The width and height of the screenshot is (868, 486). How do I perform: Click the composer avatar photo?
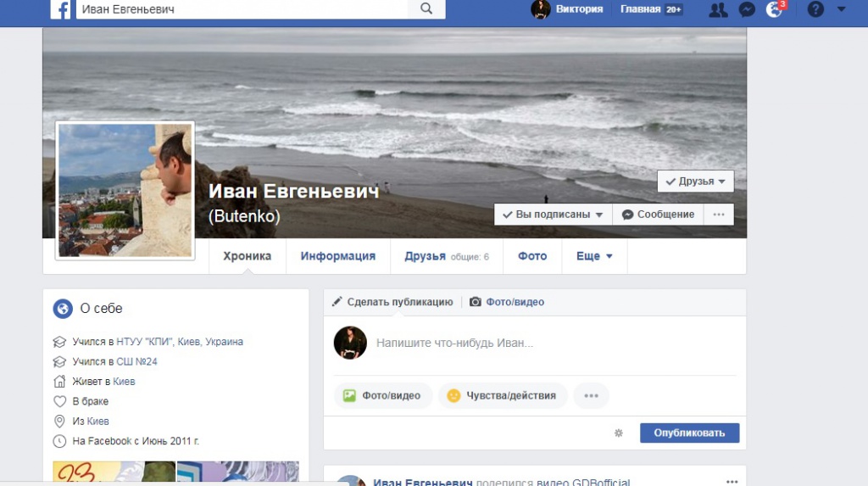(350, 343)
